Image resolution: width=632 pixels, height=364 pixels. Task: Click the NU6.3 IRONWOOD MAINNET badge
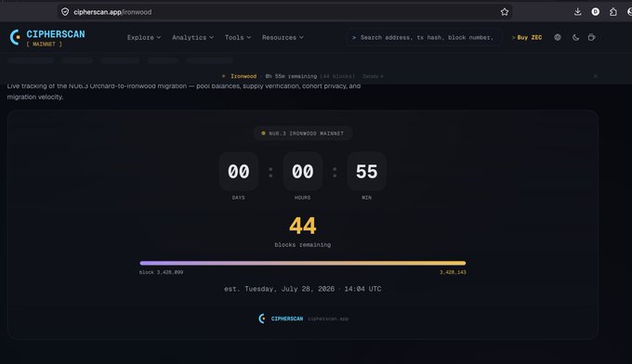point(303,134)
